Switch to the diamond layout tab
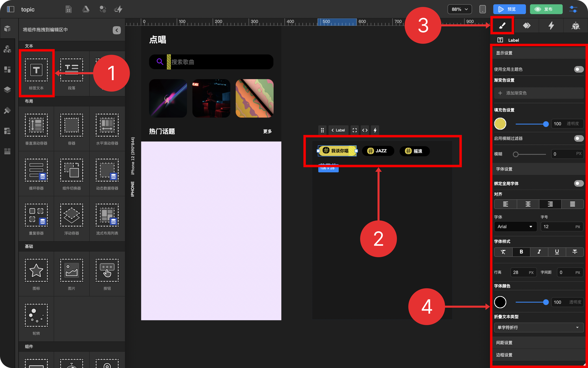This screenshot has height=368, width=588. [527, 25]
